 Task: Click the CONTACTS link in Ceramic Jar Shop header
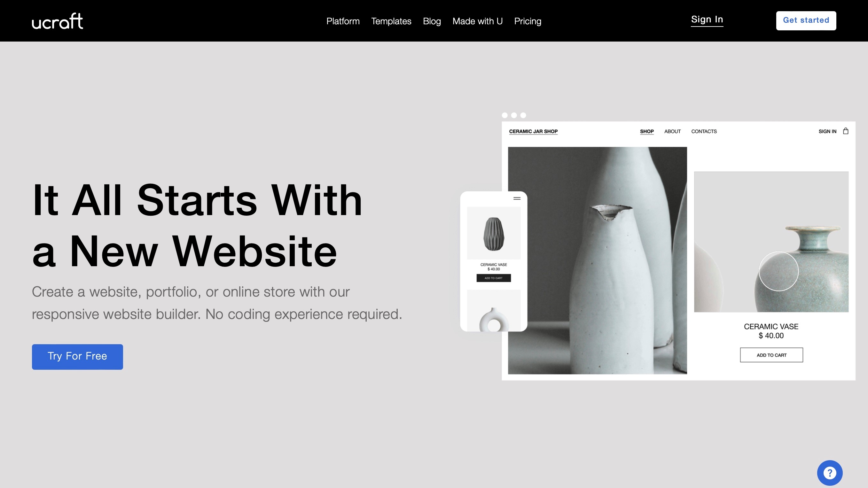[704, 131]
